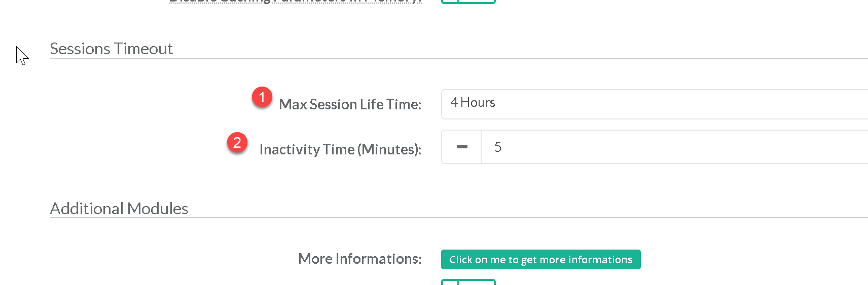Screen dimensions: 868x285
Task: Click the "More Informations:" label
Action: (359, 259)
